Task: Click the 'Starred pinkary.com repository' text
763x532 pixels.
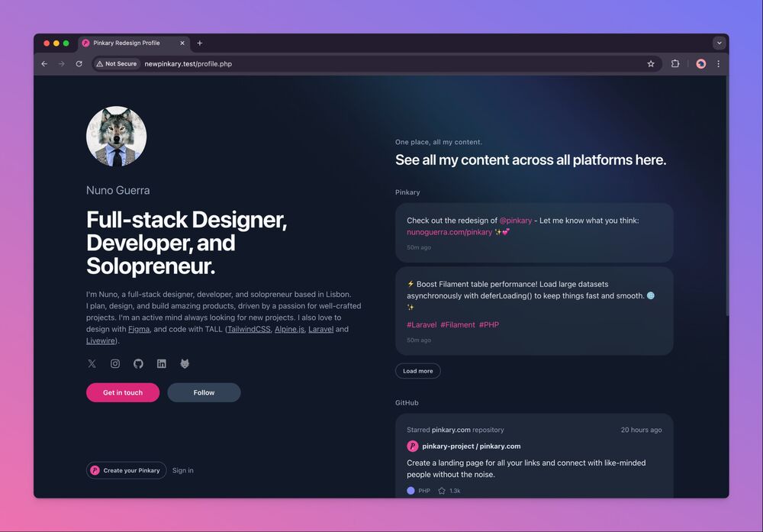Action: coord(456,430)
